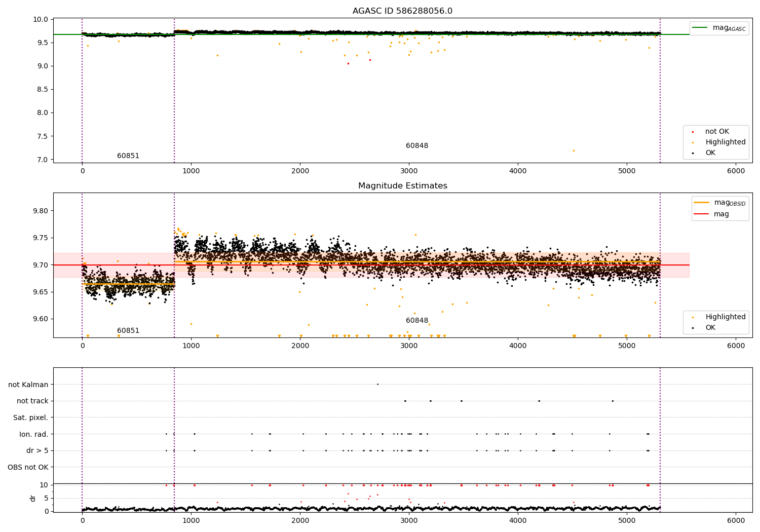Click y-axis tick 7.0 in top plot
The height and width of the screenshot is (532, 760).
(x=44, y=160)
